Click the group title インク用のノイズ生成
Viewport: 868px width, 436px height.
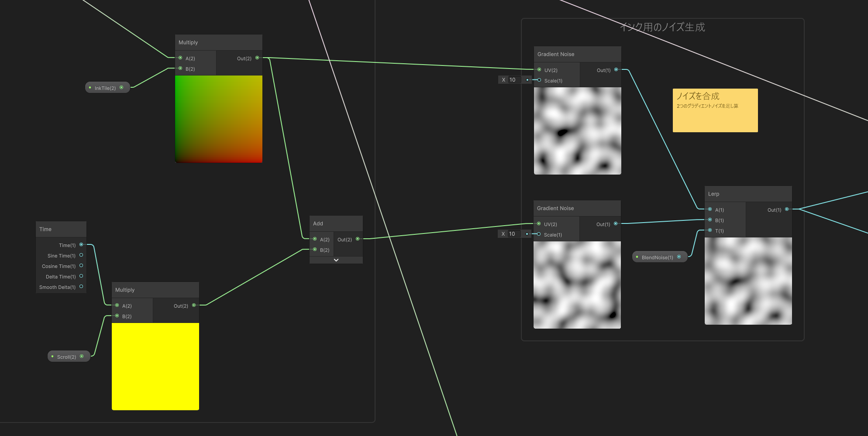click(x=662, y=27)
